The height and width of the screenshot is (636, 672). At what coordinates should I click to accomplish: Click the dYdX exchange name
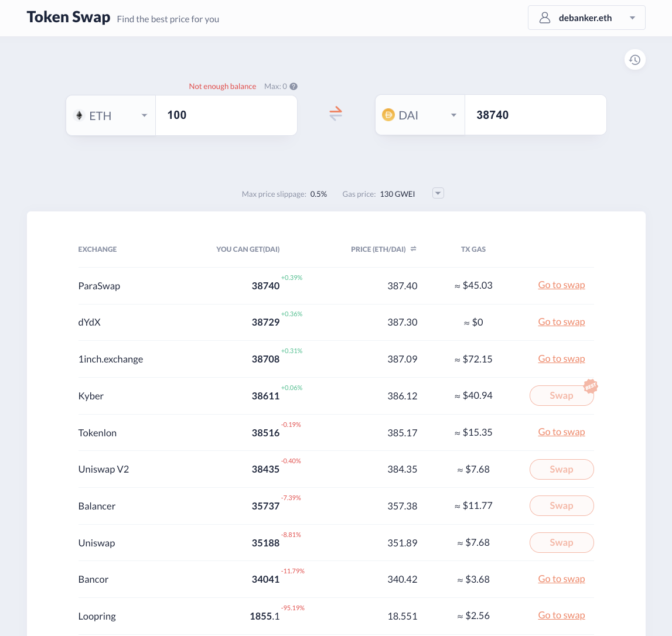pyautogui.click(x=89, y=323)
